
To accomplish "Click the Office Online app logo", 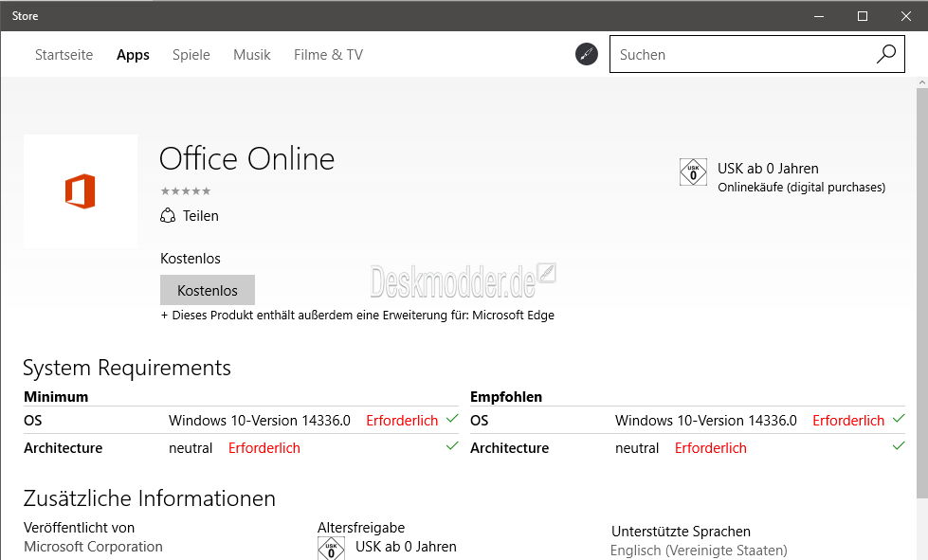I will click(x=81, y=190).
